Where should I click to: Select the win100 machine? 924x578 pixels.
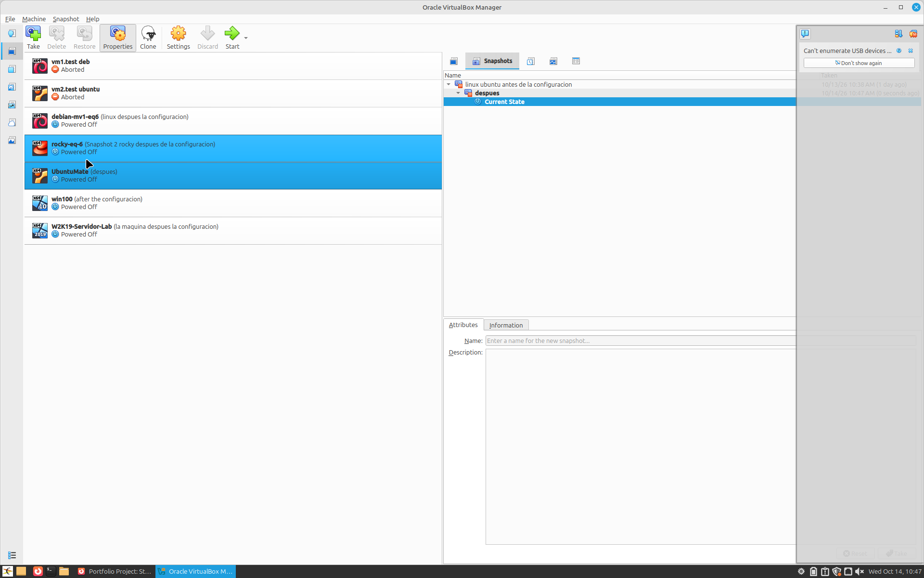(233, 203)
